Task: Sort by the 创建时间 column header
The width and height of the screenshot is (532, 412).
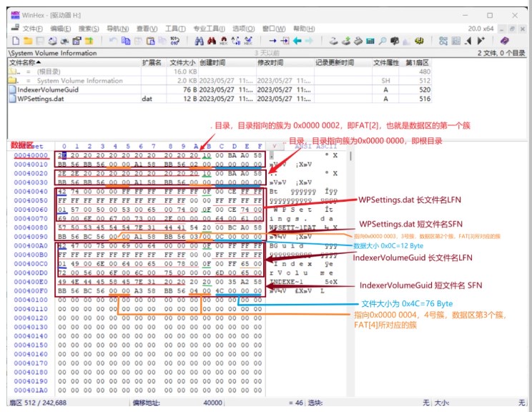Action: tap(227, 62)
